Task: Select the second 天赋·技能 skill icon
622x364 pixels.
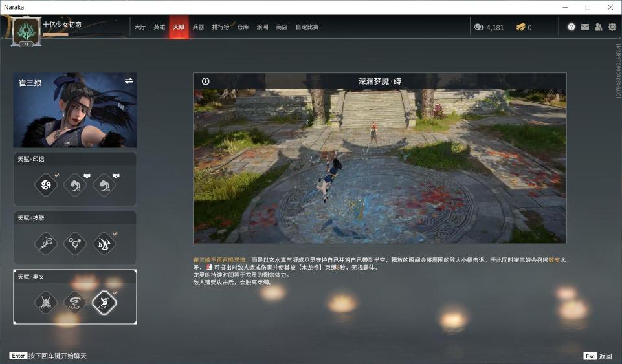Action: (75, 243)
